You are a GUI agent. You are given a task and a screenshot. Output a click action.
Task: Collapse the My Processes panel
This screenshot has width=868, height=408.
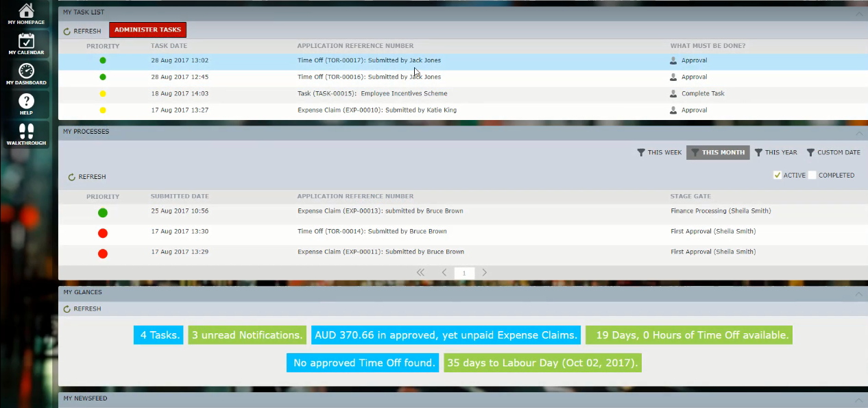click(x=860, y=132)
